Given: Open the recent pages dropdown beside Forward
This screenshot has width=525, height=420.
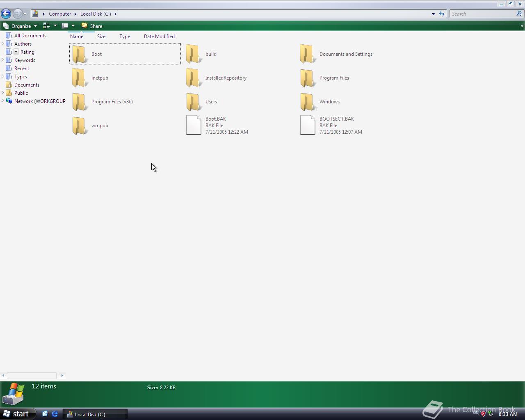Looking at the screenshot, I should point(25,14).
